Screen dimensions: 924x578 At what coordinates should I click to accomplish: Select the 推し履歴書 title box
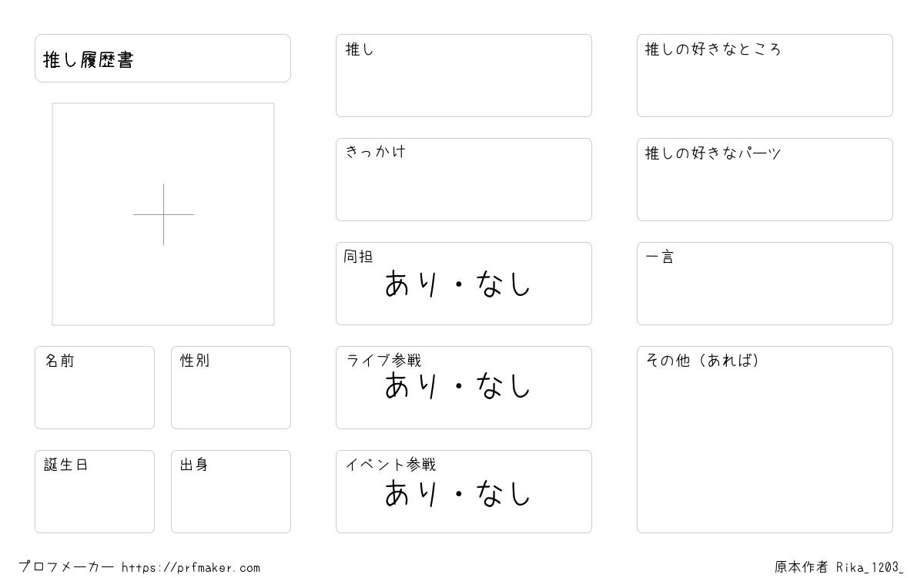point(162,58)
